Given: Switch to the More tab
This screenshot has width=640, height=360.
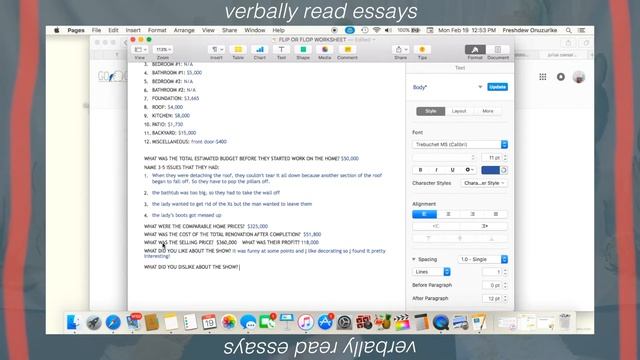Looking at the screenshot, I should pos(488,111).
